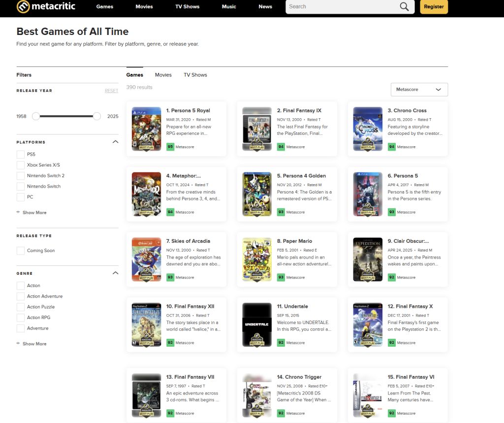
Task: Select the Games results tab
Action: click(x=135, y=75)
